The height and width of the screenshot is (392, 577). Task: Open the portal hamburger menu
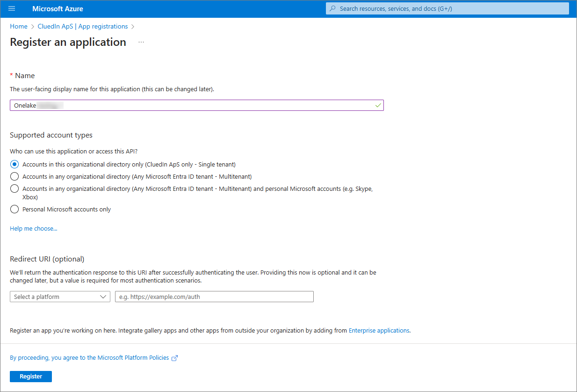pyautogui.click(x=12, y=8)
